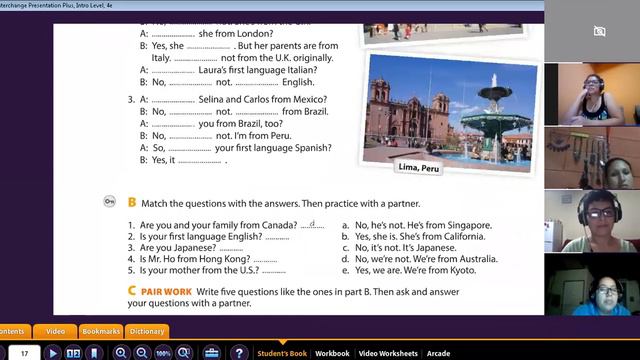Select participant with arm raised video
This screenshot has height=360, width=640.
coord(592,94)
